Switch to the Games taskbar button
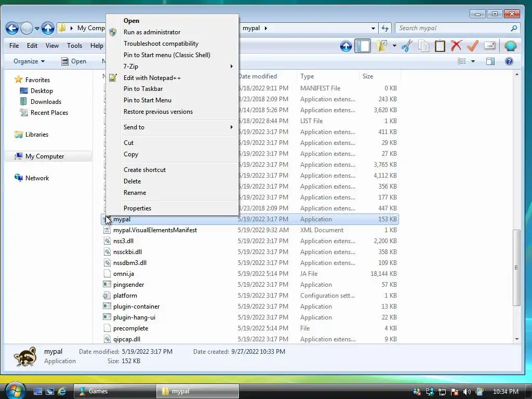The width and height of the screenshot is (532, 399). 115,392
